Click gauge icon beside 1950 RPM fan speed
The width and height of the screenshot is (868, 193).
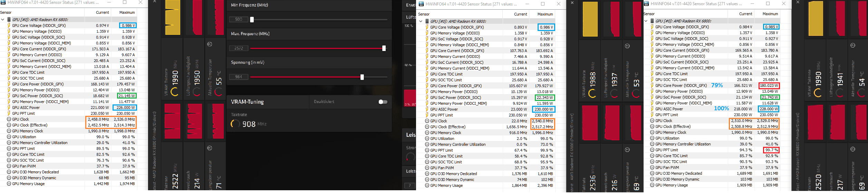[197, 92]
